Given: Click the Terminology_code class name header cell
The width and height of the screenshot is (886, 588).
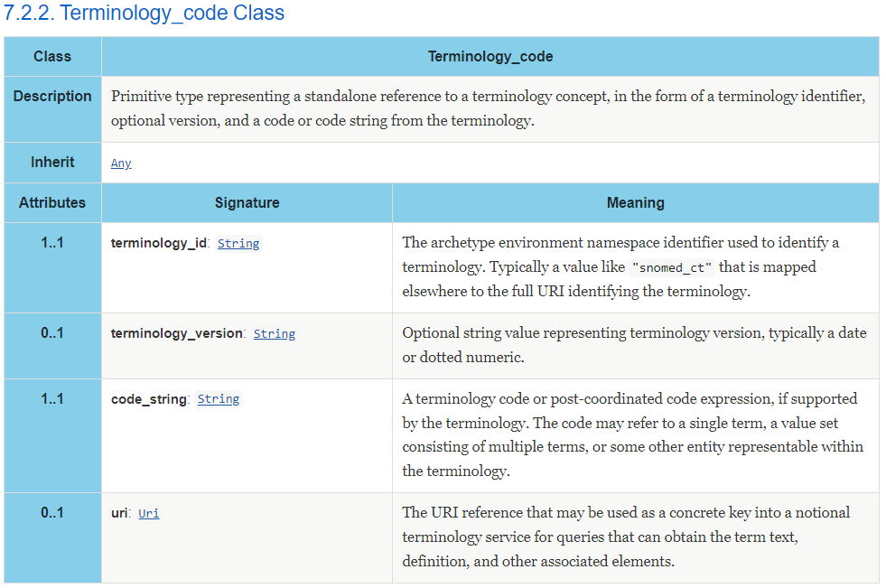Looking at the screenshot, I should tap(490, 57).
